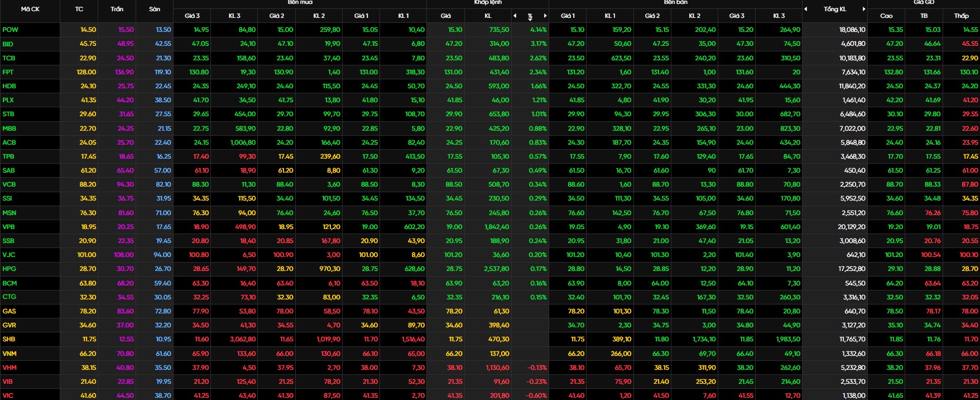Select the VJC ticker

(8, 255)
